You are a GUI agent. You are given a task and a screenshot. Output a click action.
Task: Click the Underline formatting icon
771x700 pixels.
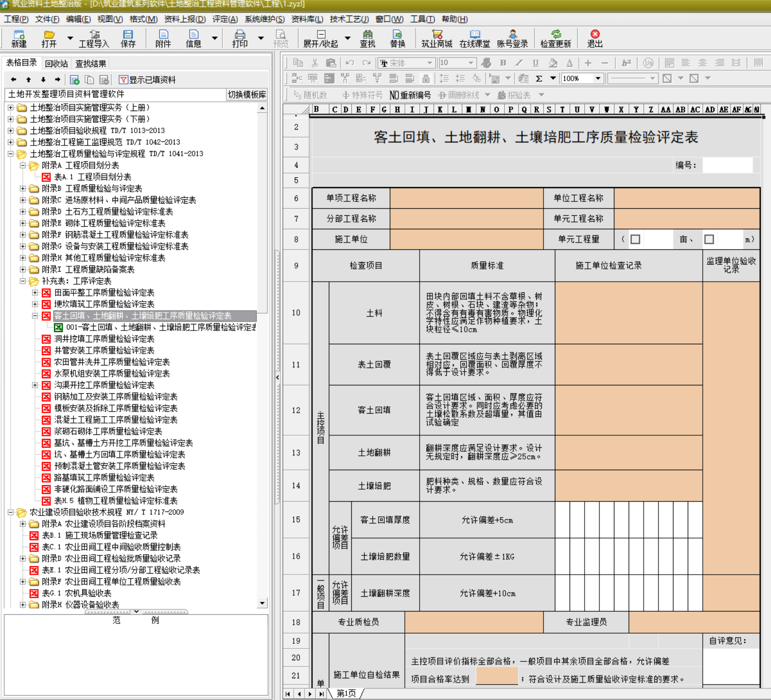click(536, 63)
